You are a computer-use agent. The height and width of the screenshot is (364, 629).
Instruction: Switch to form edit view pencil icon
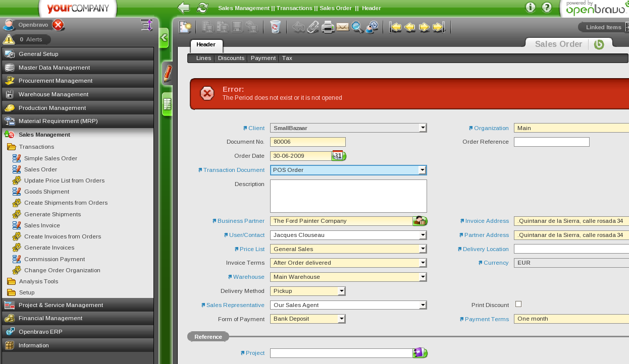pos(167,74)
